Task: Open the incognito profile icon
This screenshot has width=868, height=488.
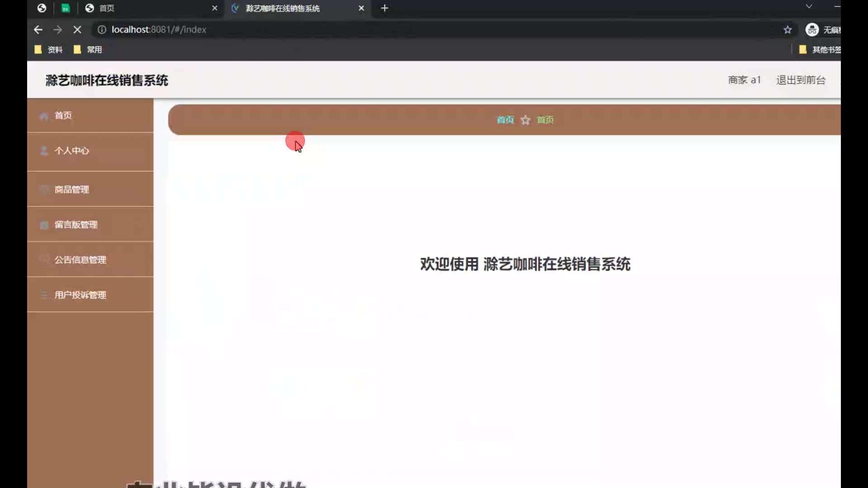Action: [x=812, y=29]
